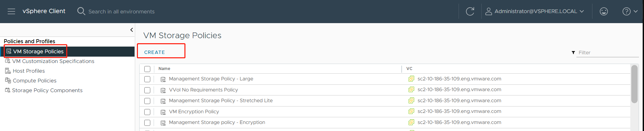Click the filter funnel icon
Image resolution: width=644 pixels, height=131 pixels.
[x=573, y=53]
